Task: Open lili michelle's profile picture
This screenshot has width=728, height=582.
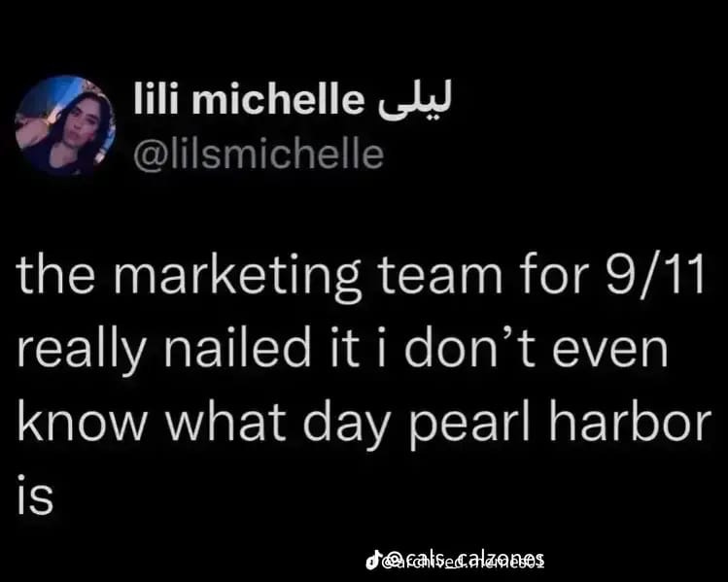Action: pos(65,125)
